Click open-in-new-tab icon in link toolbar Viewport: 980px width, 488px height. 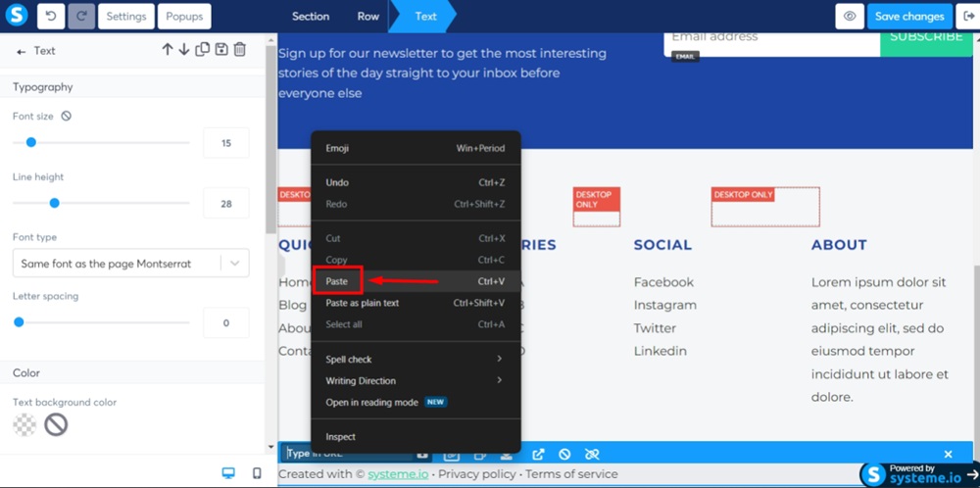coord(538,455)
